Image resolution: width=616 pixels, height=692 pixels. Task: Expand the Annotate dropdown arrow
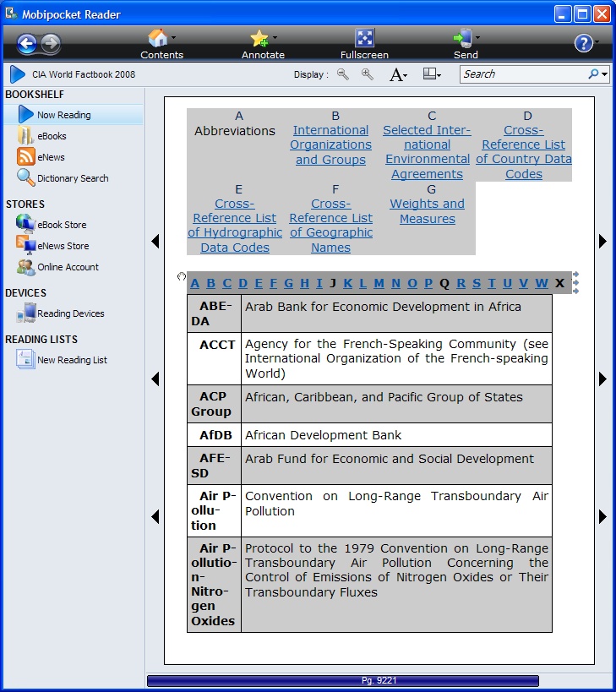pos(275,38)
